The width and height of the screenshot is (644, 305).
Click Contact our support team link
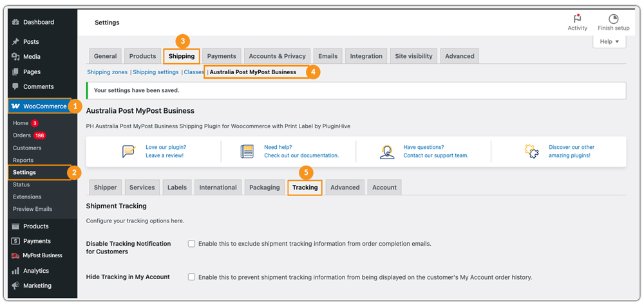point(436,155)
